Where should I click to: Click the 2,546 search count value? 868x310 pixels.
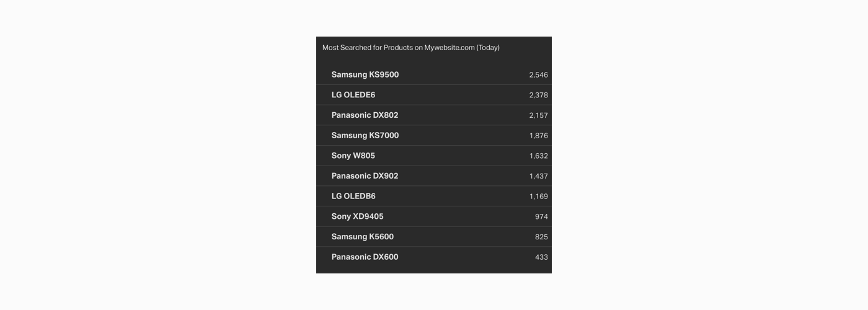pyautogui.click(x=538, y=75)
